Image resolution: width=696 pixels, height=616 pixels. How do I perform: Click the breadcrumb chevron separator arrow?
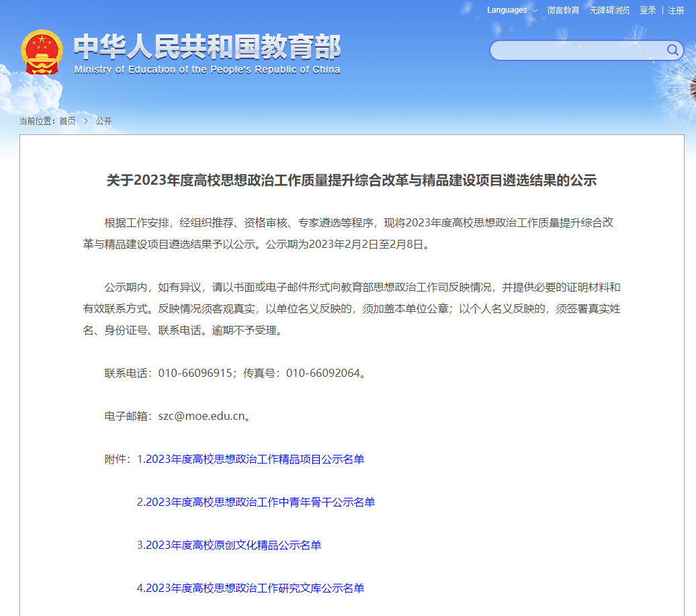pyautogui.click(x=86, y=121)
